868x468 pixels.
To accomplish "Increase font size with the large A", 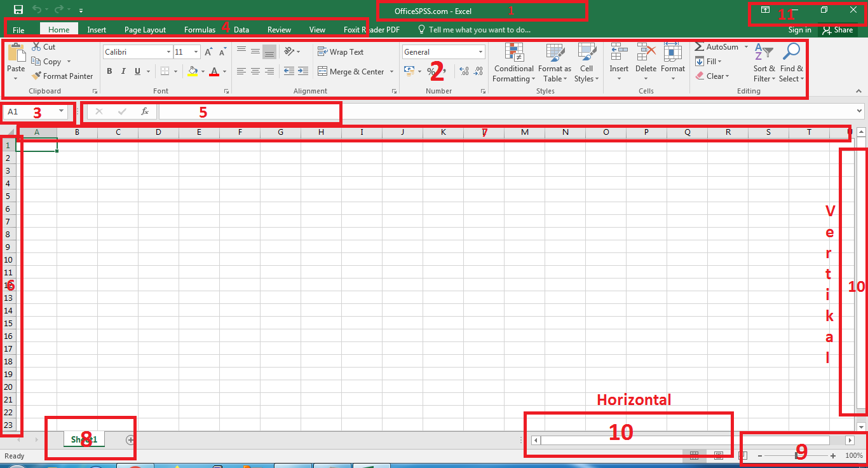I will pos(208,52).
